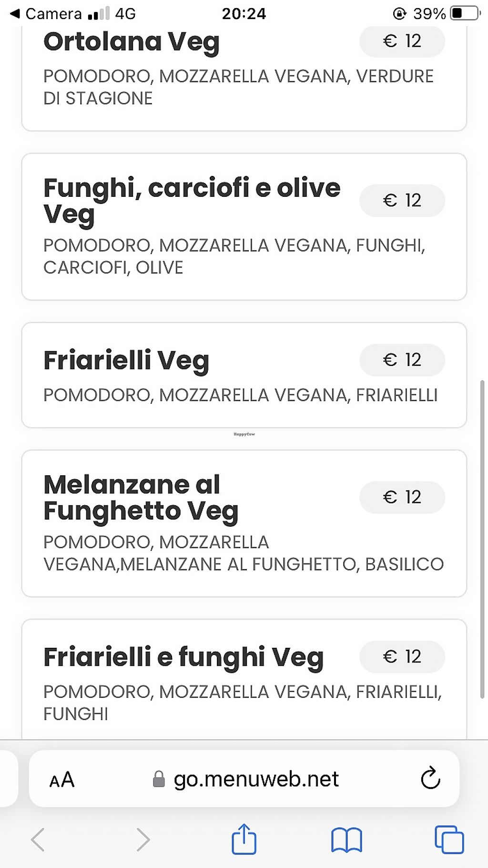Viewport: 488px width, 868px height.
Task: Click the go.menuweb.net address field
Action: tap(256, 779)
